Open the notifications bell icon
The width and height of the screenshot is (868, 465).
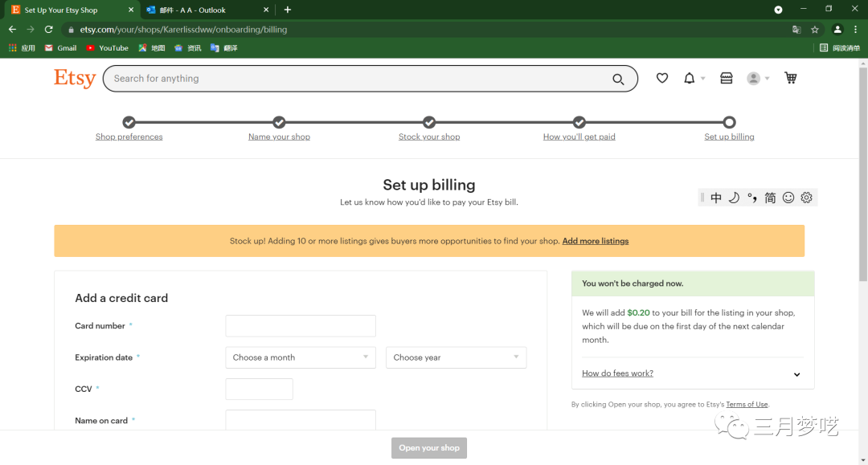click(689, 78)
